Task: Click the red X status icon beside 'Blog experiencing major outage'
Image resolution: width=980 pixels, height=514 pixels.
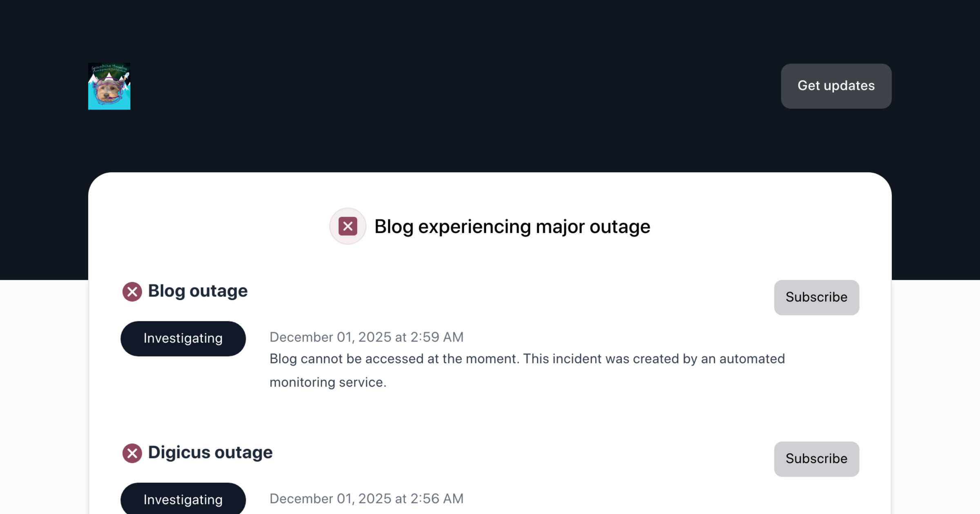Action: 347,226
